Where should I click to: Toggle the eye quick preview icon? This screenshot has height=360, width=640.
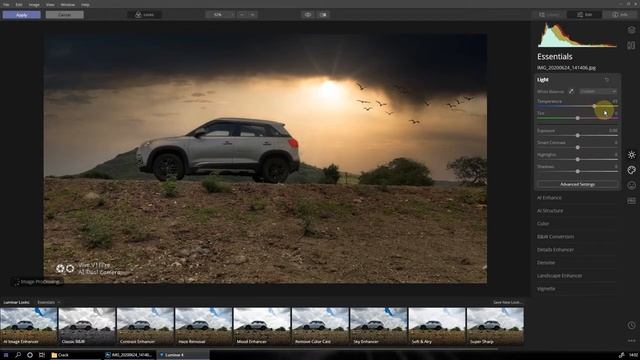[x=308, y=15]
